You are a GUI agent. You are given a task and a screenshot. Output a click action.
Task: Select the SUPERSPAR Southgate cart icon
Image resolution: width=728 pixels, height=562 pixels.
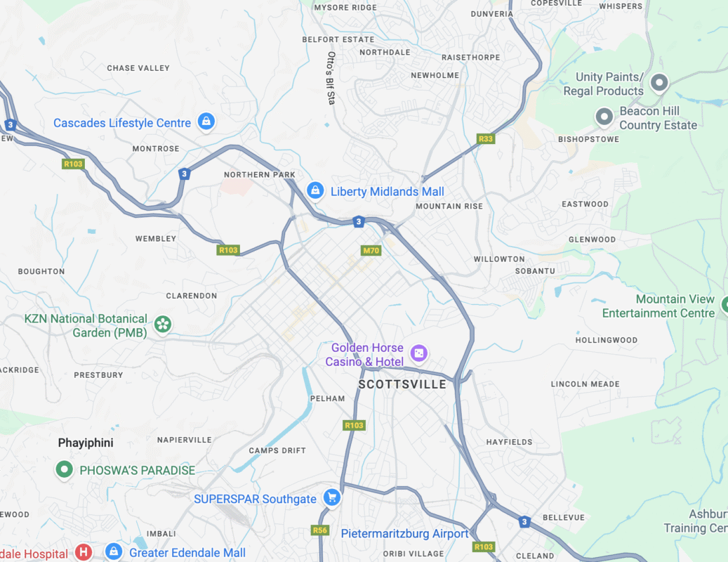[x=332, y=498]
